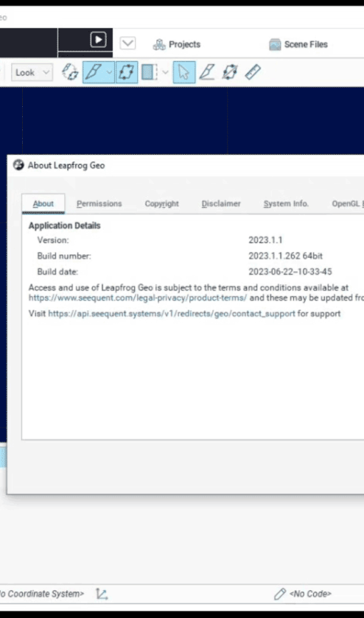The height and width of the screenshot is (618, 364).
Task: Switch to the About tab
Action: (44, 204)
